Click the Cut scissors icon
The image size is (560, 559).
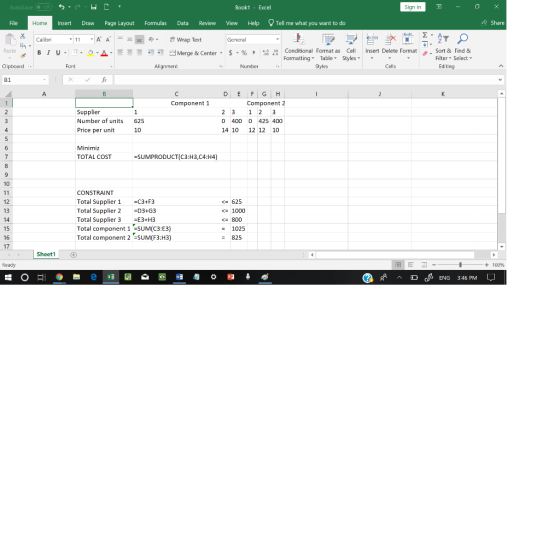pos(22,36)
